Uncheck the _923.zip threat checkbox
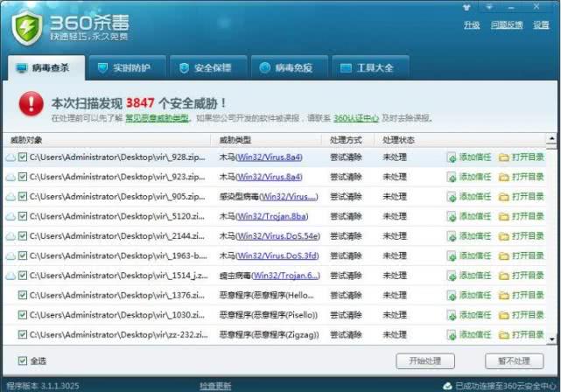This screenshot has width=561, height=392. coord(23,177)
